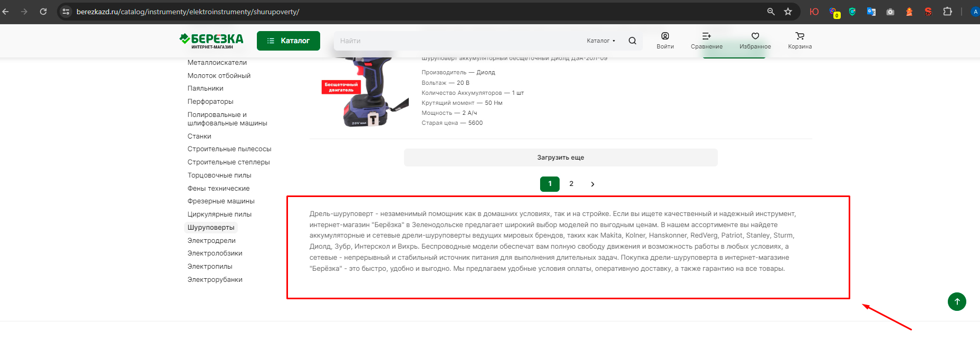This screenshot has width=980, height=353.
Task: Select pagination page 1
Action: 550,184
